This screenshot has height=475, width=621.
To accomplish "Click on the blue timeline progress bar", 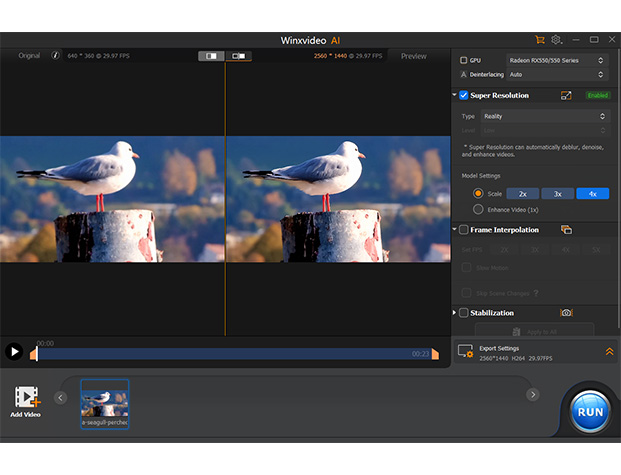I will click(x=234, y=354).
